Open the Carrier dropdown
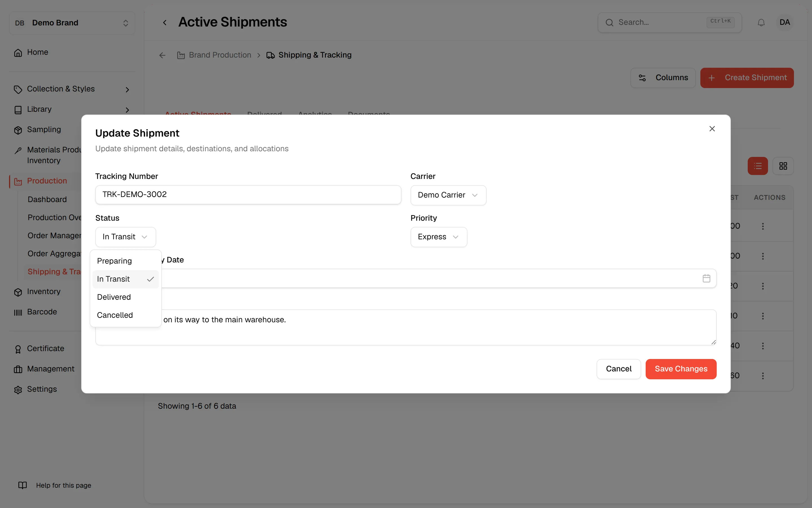812x508 pixels. tap(448, 195)
